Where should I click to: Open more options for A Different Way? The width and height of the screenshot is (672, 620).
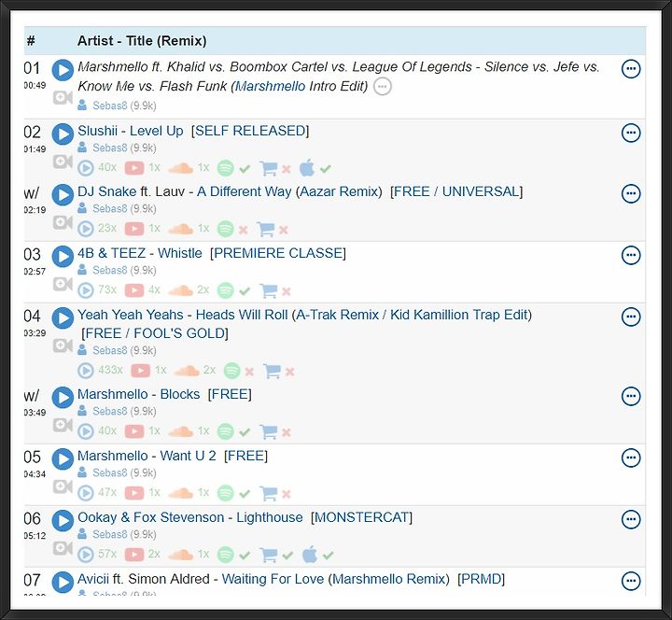tap(631, 194)
